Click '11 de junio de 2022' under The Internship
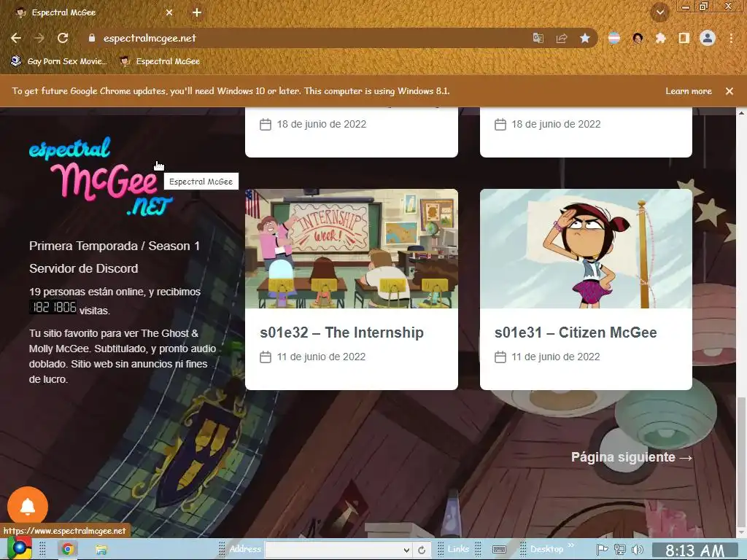 321,357
